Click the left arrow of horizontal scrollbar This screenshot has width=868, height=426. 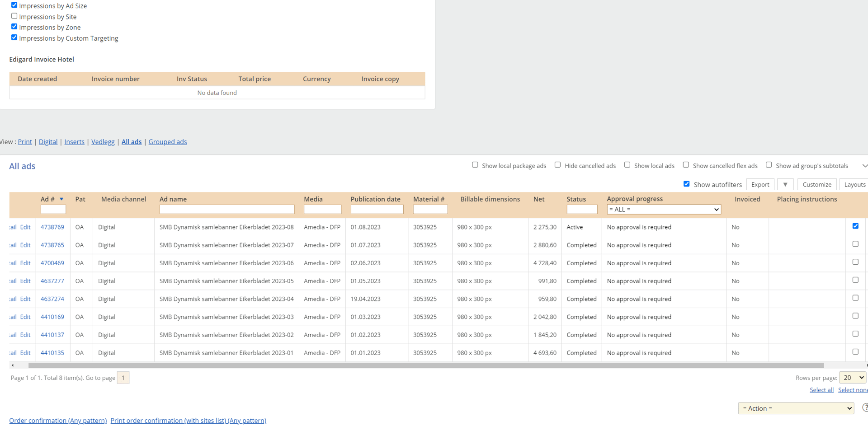coord(13,365)
